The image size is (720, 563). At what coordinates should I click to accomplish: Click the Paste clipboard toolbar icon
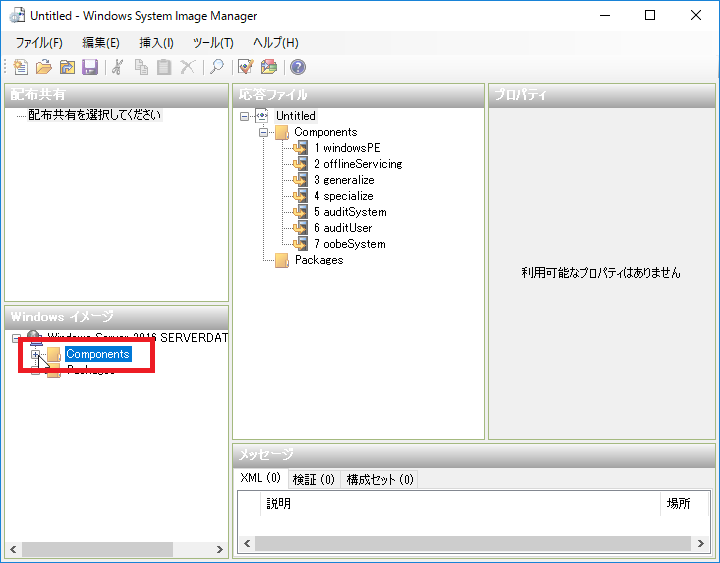click(x=164, y=67)
